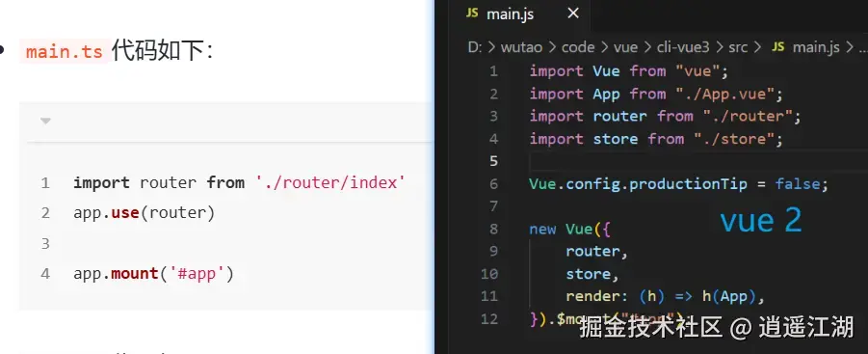Collapse the code block triangle in article

coord(46,121)
